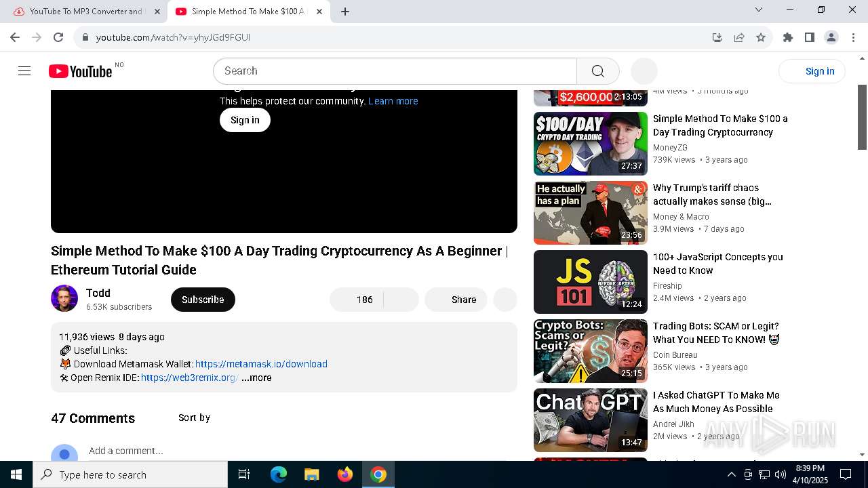This screenshot has height=488, width=868.
Task: Click the taskbar search box
Action: (x=130, y=474)
